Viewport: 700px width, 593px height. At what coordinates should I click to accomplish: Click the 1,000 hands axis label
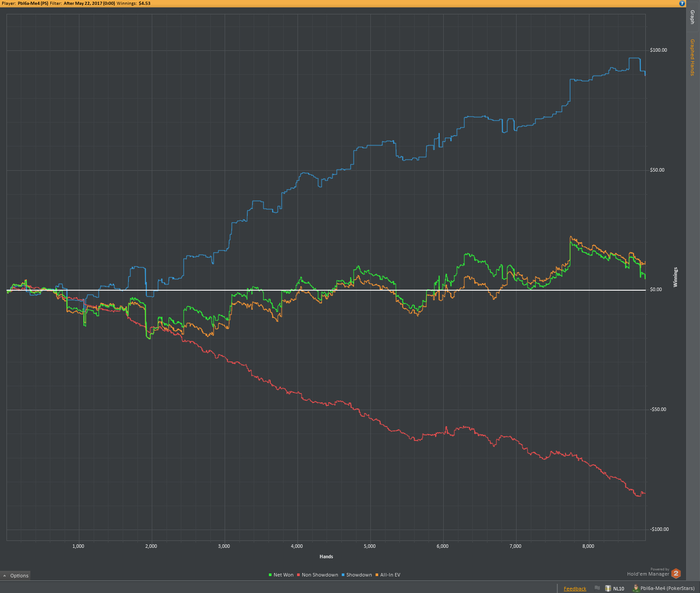point(78,546)
